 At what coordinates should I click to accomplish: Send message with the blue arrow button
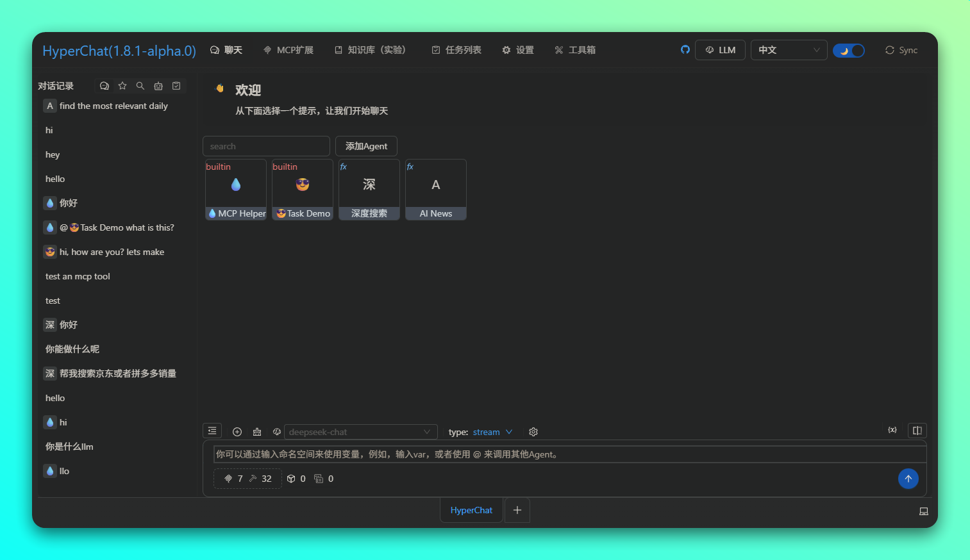[x=908, y=479]
